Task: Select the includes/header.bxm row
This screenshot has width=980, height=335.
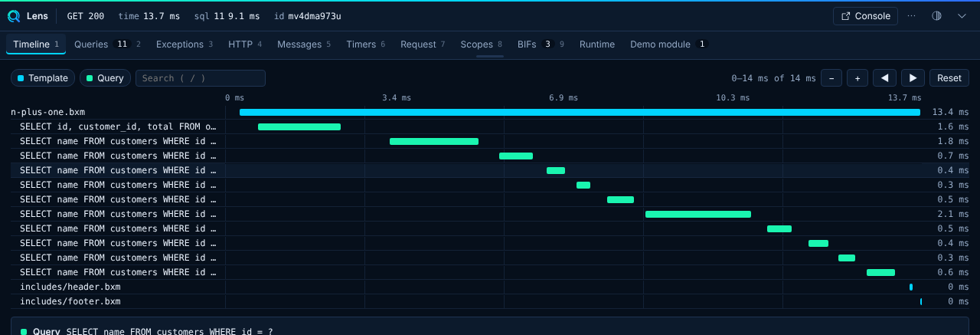Action: (x=490, y=287)
